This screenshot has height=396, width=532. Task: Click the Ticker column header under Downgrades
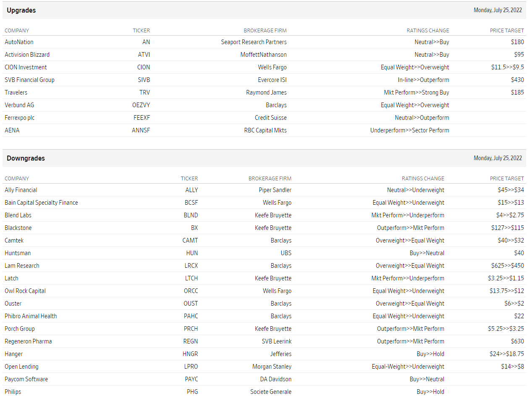coord(189,178)
